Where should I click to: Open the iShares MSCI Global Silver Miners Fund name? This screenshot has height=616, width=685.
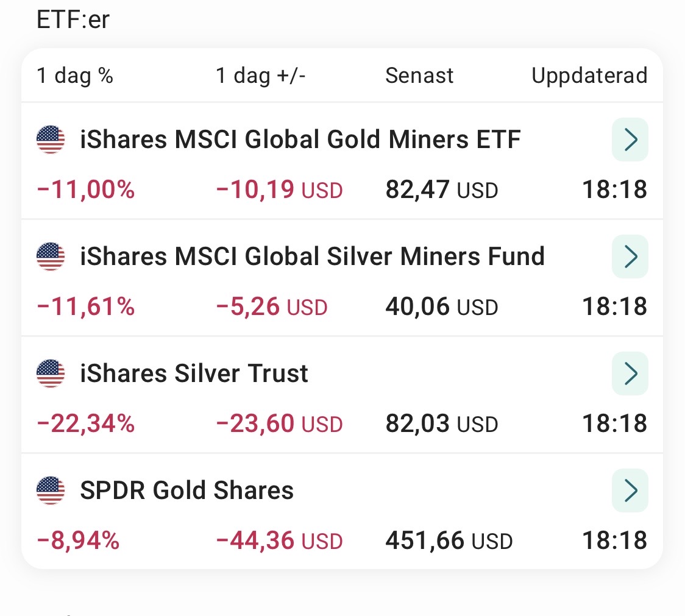click(312, 257)
